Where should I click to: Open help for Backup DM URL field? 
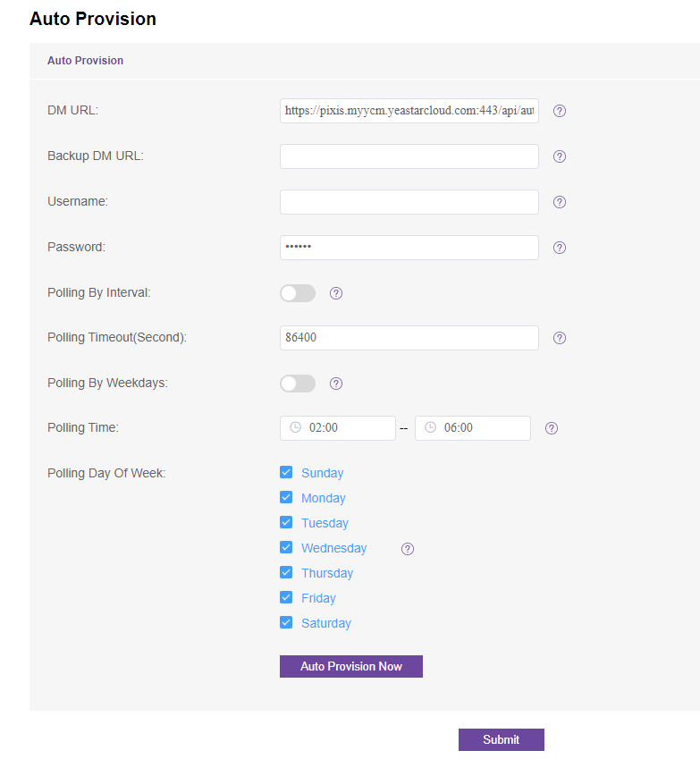(559, 156)
